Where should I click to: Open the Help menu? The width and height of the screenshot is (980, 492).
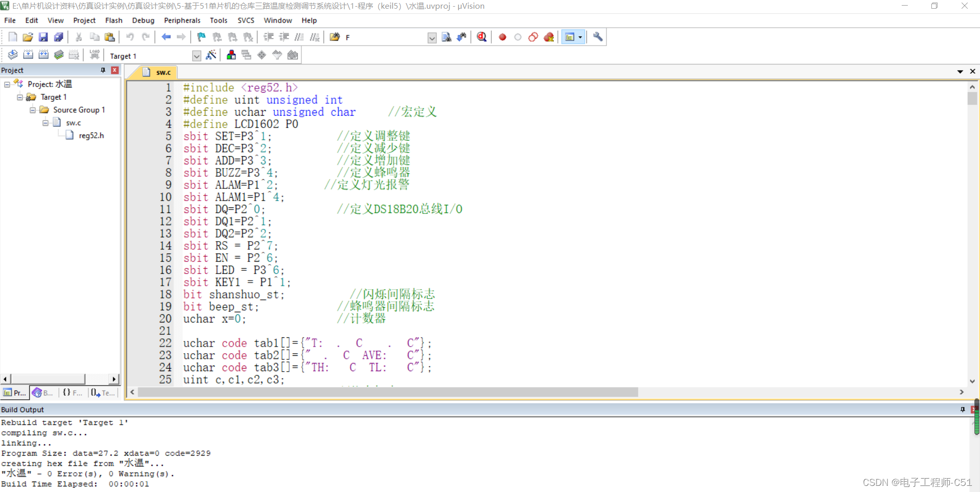point(309,20)
